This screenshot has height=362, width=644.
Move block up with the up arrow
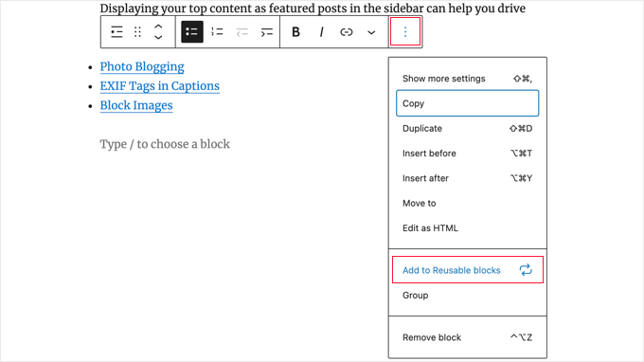pyautogui.click(x=158, y=27)
